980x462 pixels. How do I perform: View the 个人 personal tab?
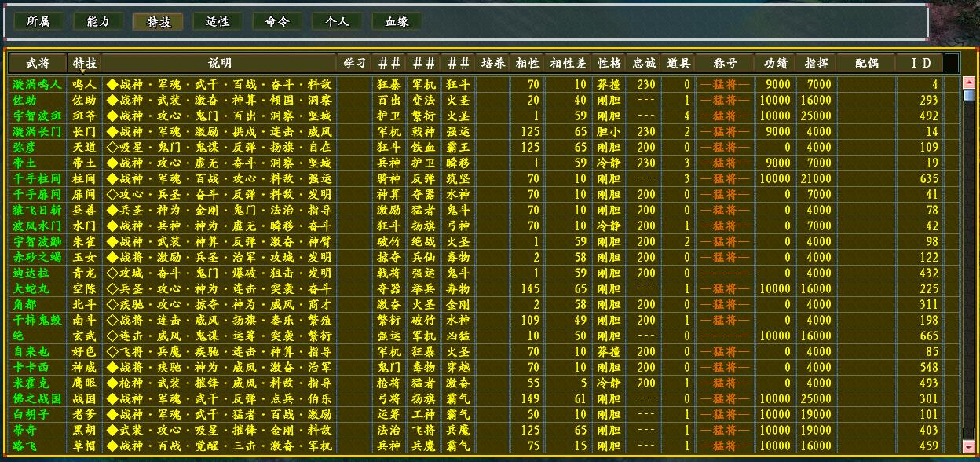[x=336, y=21]
